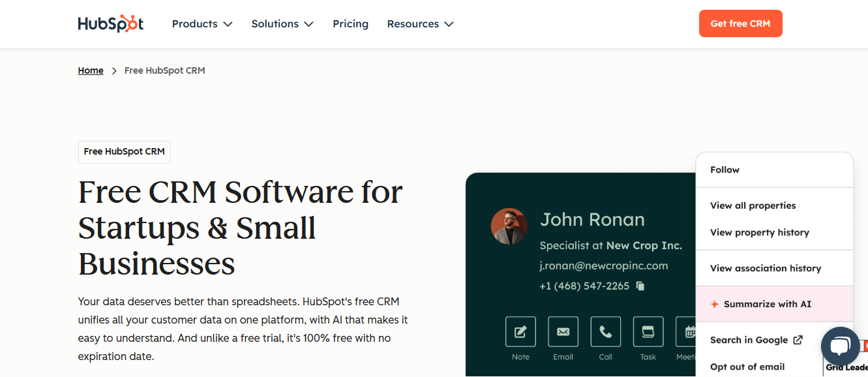The width and height of the screenshot is (868, 377).
Task: Open the chat widget bubble
Action: 841,346
